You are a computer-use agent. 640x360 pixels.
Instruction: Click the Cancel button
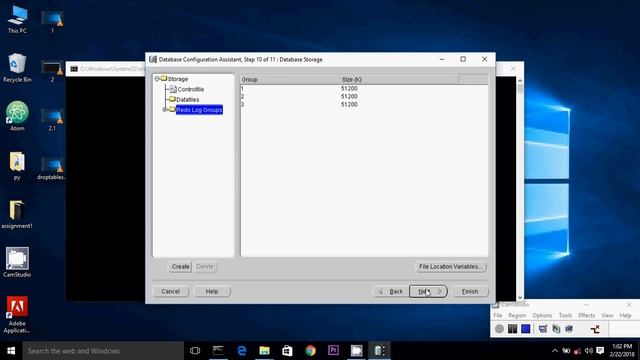pyautogui.click(x=171, y=291)
